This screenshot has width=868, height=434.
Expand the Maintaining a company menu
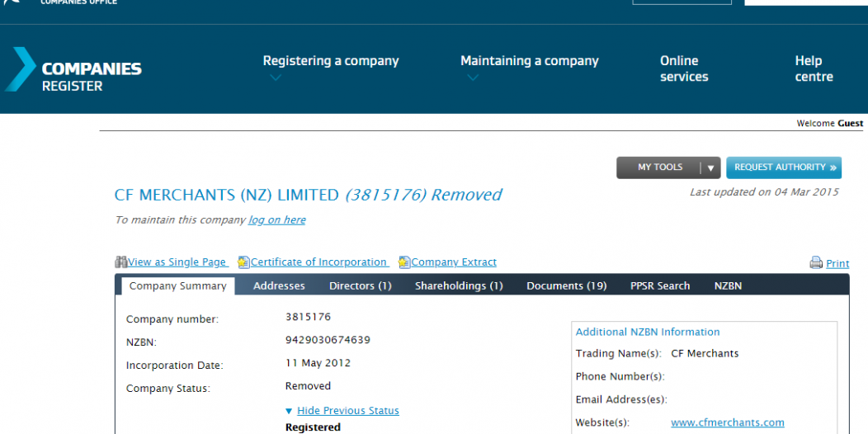coord(529,61)
